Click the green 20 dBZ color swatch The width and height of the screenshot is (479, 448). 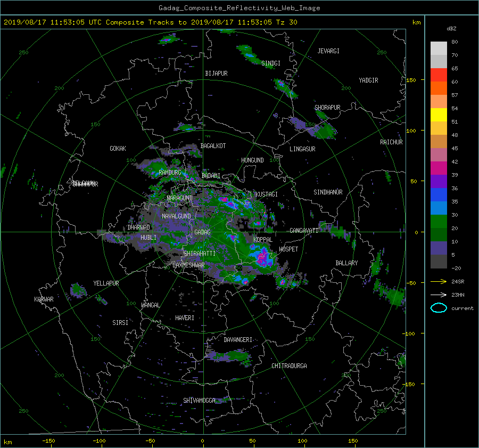tap(439, 221)
